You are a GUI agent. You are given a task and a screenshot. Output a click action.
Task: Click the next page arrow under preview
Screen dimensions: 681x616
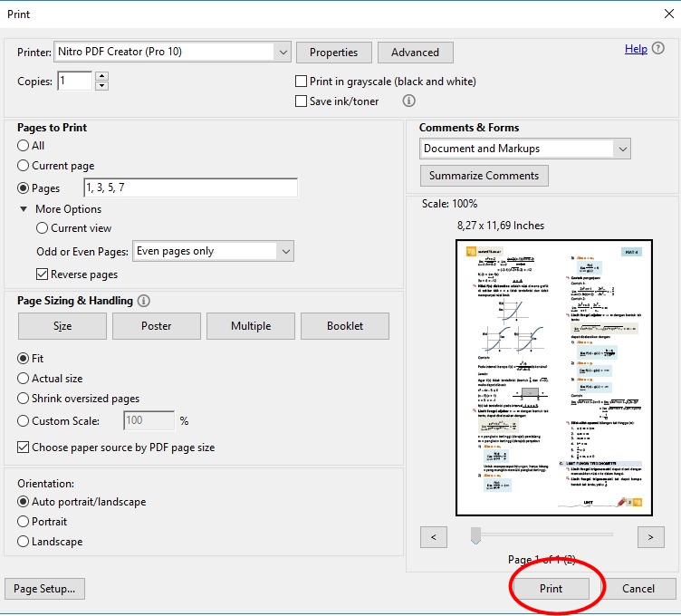click(x=650, y=537)
